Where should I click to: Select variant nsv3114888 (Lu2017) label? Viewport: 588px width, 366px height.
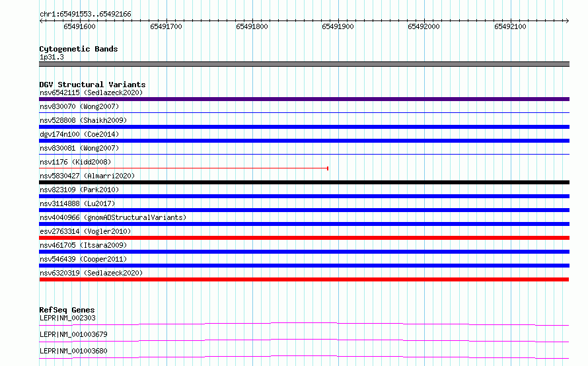(x=77, y=203)
